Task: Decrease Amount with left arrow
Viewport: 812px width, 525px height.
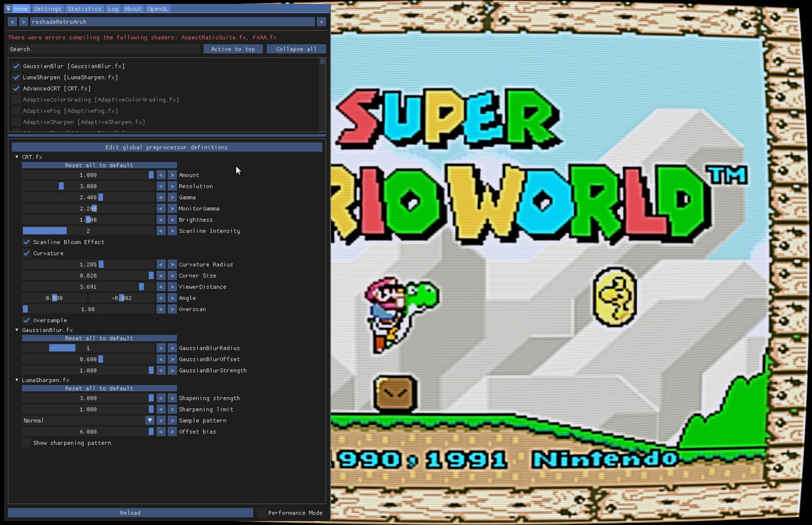Action: tap(161, 175)
